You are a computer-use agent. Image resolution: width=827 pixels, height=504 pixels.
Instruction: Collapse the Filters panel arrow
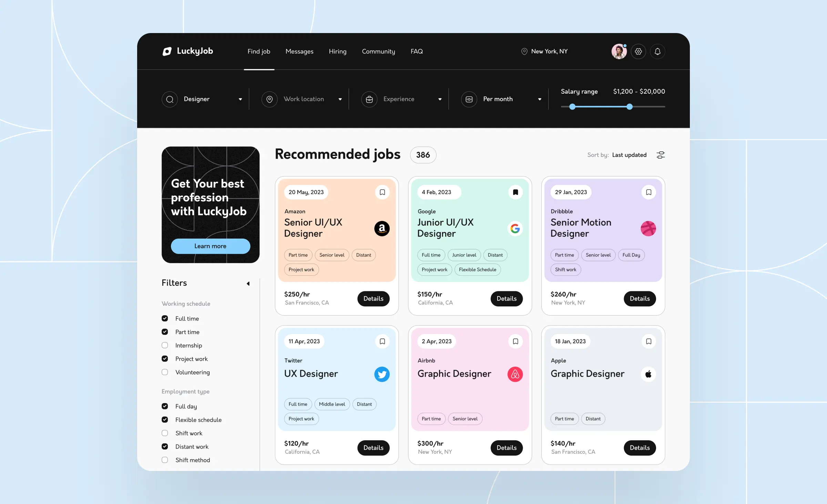click(248, 284)
